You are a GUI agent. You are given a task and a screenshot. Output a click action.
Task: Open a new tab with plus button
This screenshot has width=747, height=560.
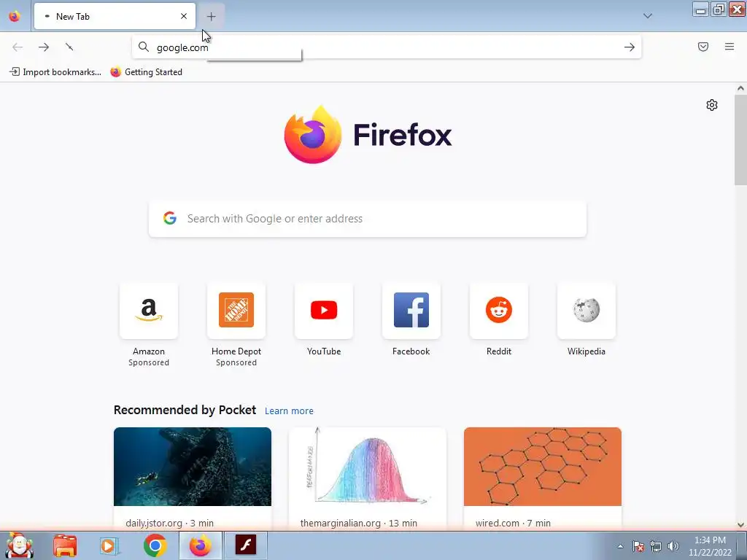click(211, 16)
